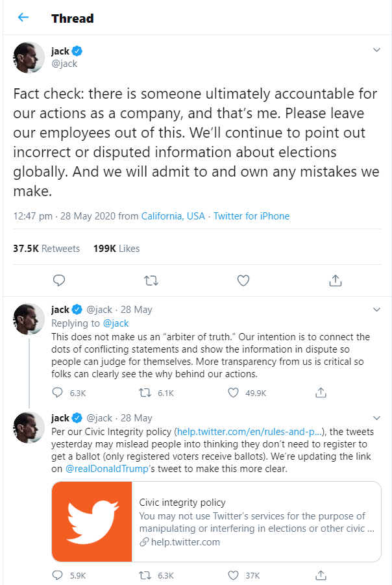Expand options for Civic Integrity tweet
Image resolution: width=392 pixels, height=585 pixels.
(376, 417)
